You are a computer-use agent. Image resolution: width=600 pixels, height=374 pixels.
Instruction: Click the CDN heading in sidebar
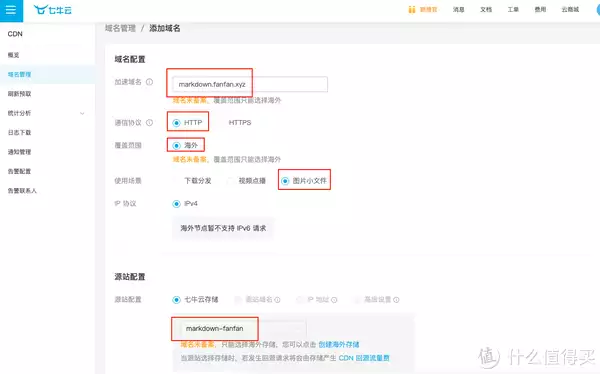[x=15, y=34]
